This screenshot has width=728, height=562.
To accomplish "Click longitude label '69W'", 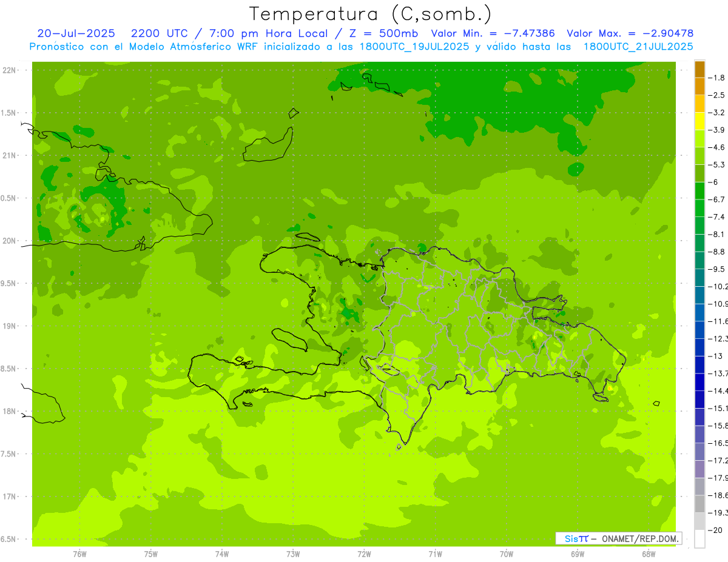I will 578,554.
